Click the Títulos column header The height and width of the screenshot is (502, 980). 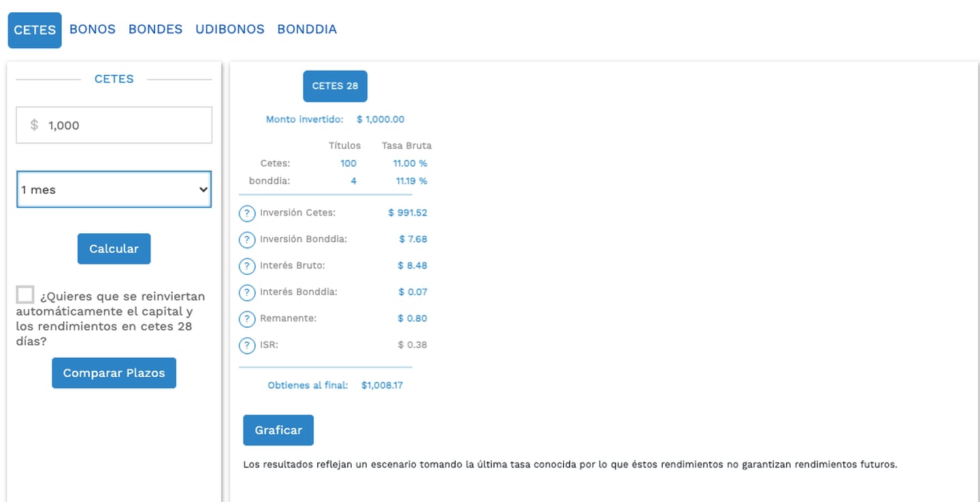[x=345, y=146]
